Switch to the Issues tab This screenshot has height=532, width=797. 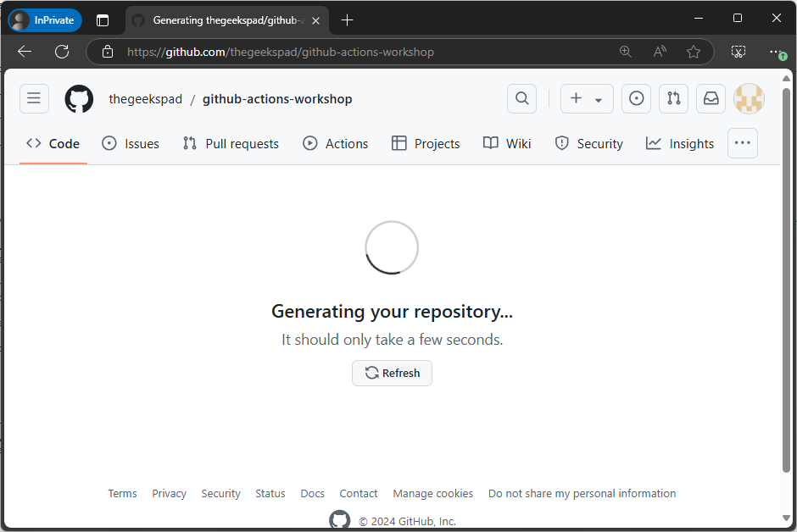coord(131,144)
